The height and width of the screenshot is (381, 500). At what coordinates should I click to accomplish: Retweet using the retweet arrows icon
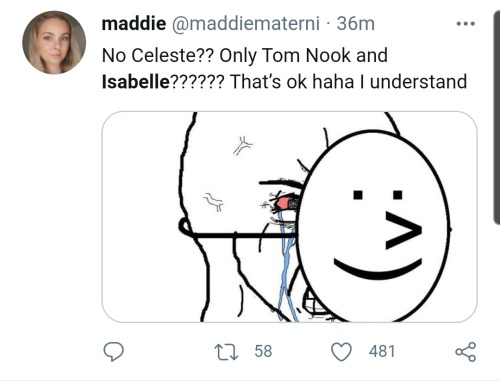226,352
